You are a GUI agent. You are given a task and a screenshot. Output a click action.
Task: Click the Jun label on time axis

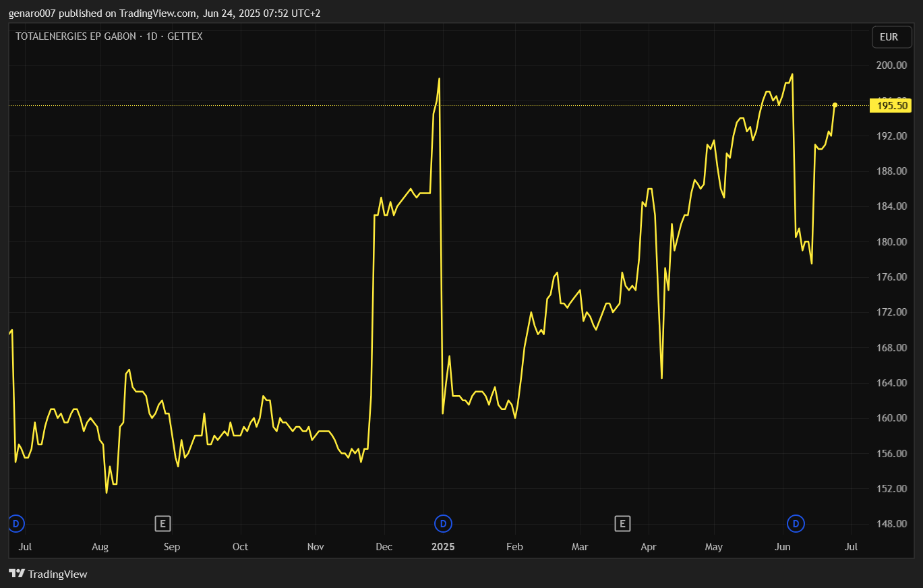click(783, 547)
